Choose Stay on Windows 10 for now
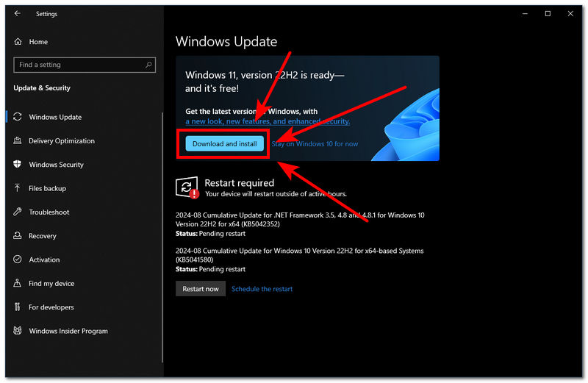 pos(315,143)
